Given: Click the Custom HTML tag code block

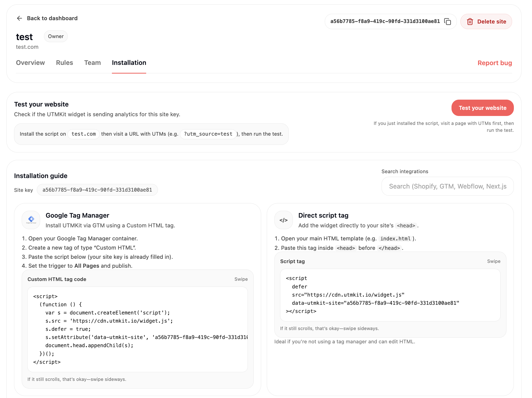Looking at the screenshot, I should point(137,329).
